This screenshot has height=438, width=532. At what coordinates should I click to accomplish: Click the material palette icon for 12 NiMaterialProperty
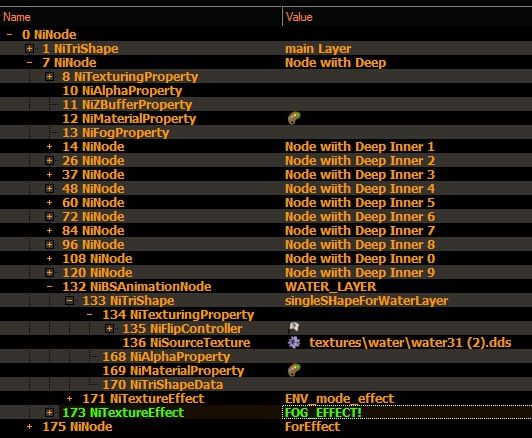[294, 118]
